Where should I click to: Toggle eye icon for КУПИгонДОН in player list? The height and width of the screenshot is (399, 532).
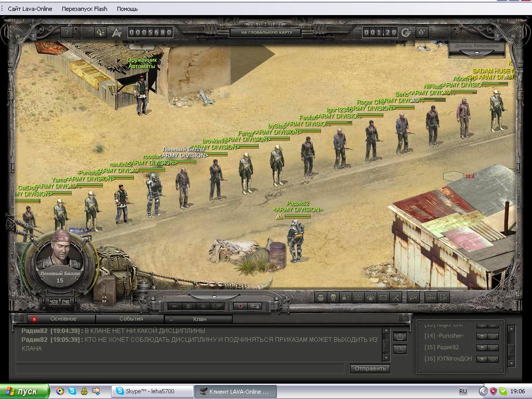(x=482, y=359)
